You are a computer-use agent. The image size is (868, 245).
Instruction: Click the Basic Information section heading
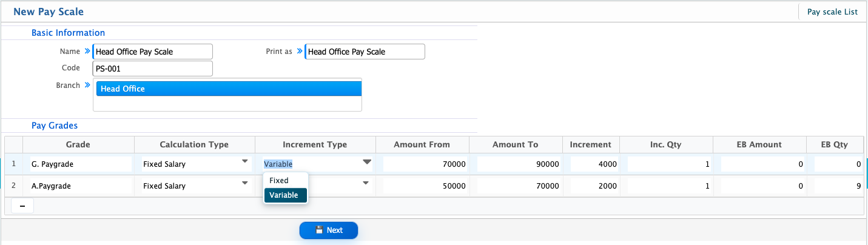click(69, 33)
